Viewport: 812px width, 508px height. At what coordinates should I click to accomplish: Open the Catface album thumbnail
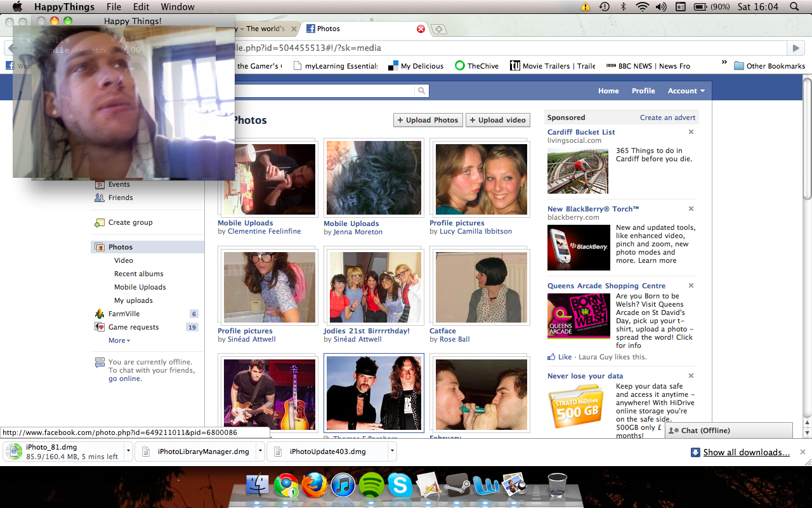click(x=481, y=287)
